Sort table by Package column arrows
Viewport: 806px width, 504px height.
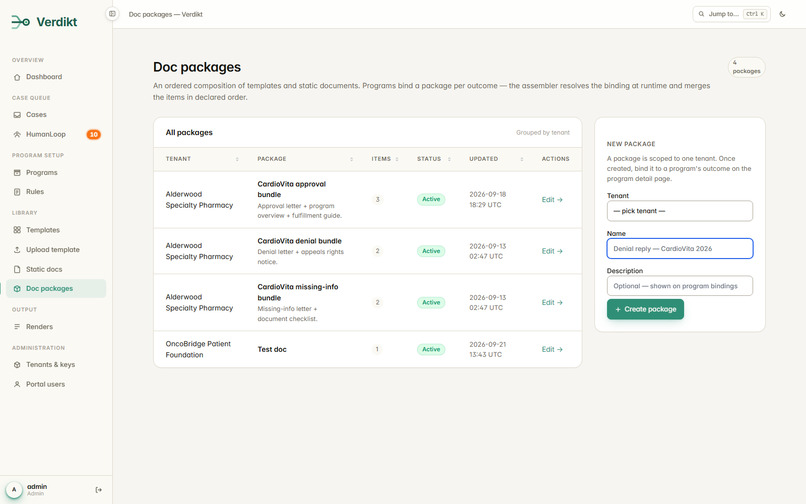[x=352, y=159]
